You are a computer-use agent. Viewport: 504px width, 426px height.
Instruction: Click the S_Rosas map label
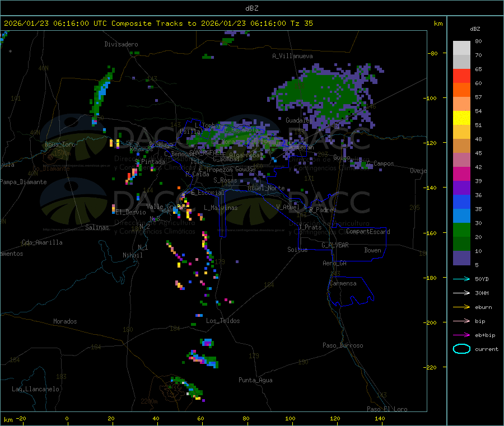225,180
